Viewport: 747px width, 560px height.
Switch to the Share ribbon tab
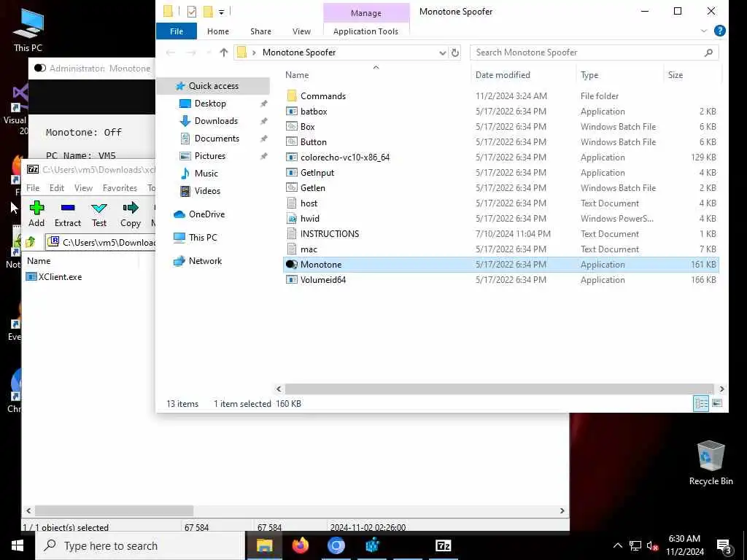point(260,31)
